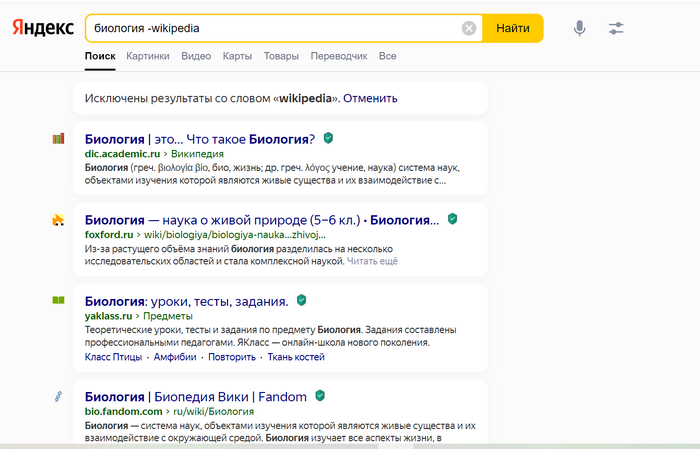The height and width of the screenshot is (449, 700).
Task: Click green shield badge on dic.academic result
Action: click(x=328, y=138)
